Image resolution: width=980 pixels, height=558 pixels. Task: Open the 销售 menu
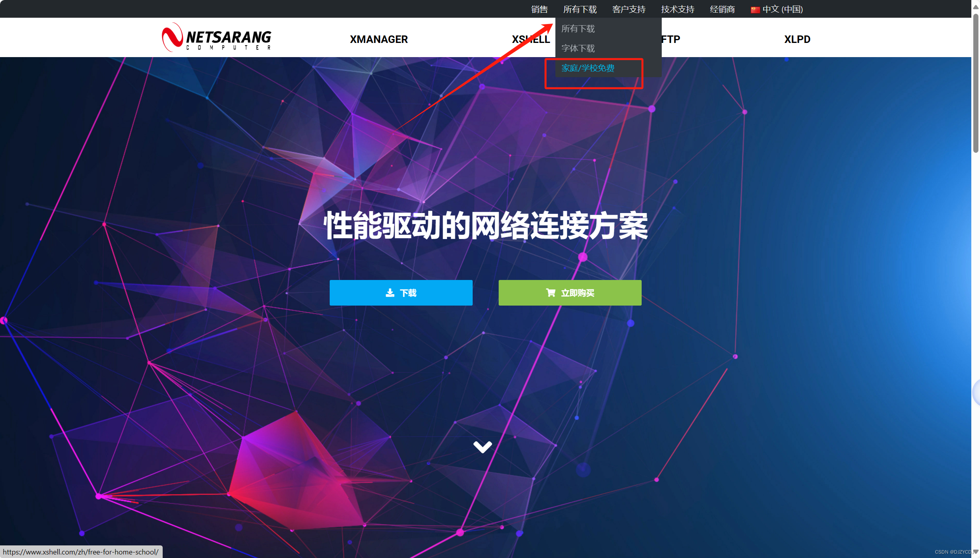[x=539, y=9]
